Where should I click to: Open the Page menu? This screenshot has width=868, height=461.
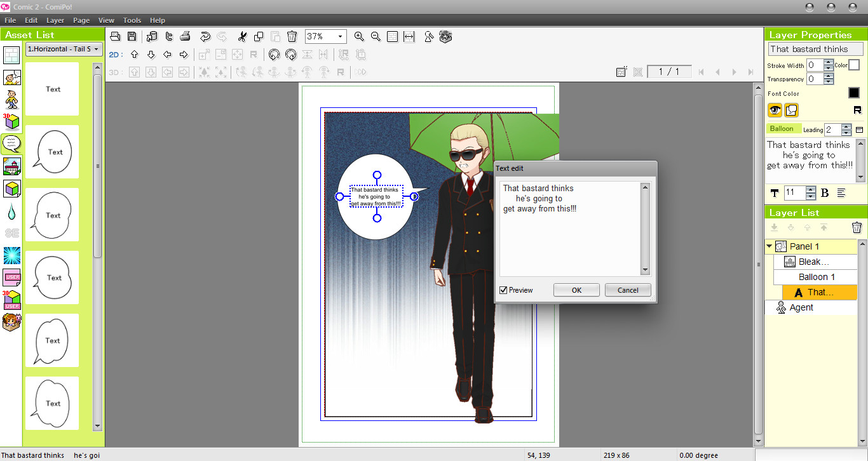pos(81,20)
